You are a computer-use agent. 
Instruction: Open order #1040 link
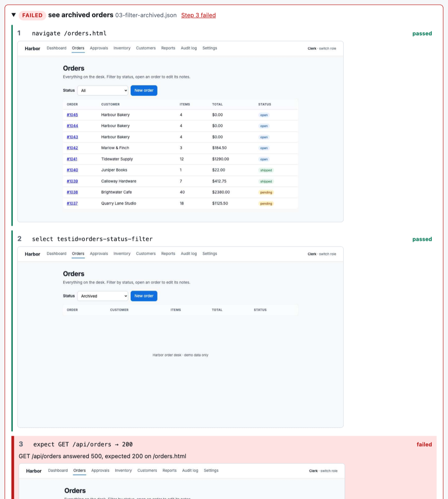(72, 170)
